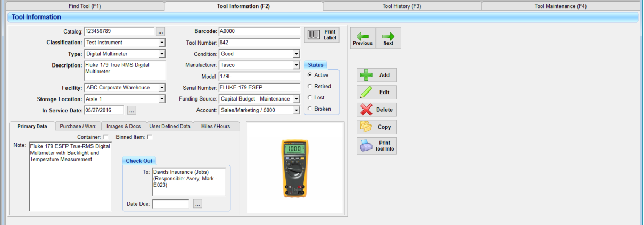Select the Broken status radio button
This screenshot has width=644, height=225.
[310, 109]
